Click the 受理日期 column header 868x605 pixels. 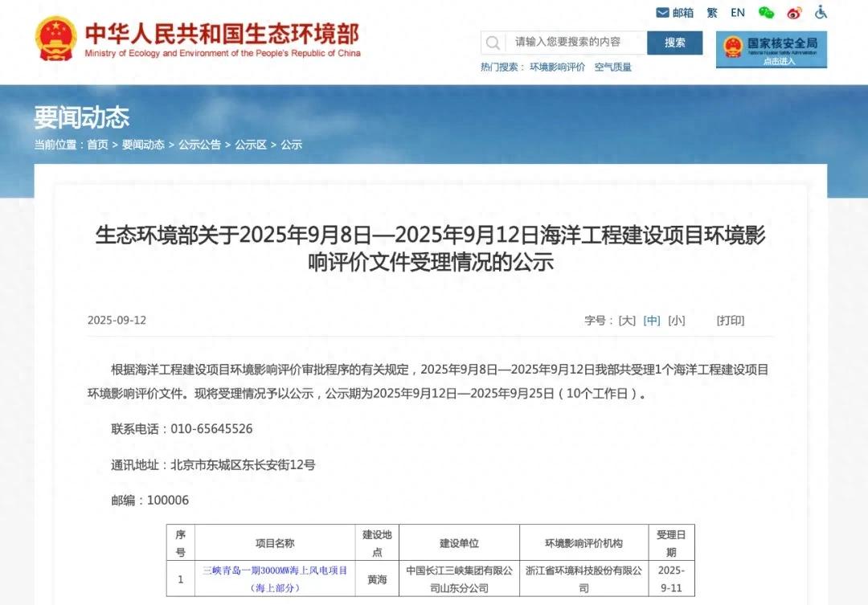671,543
